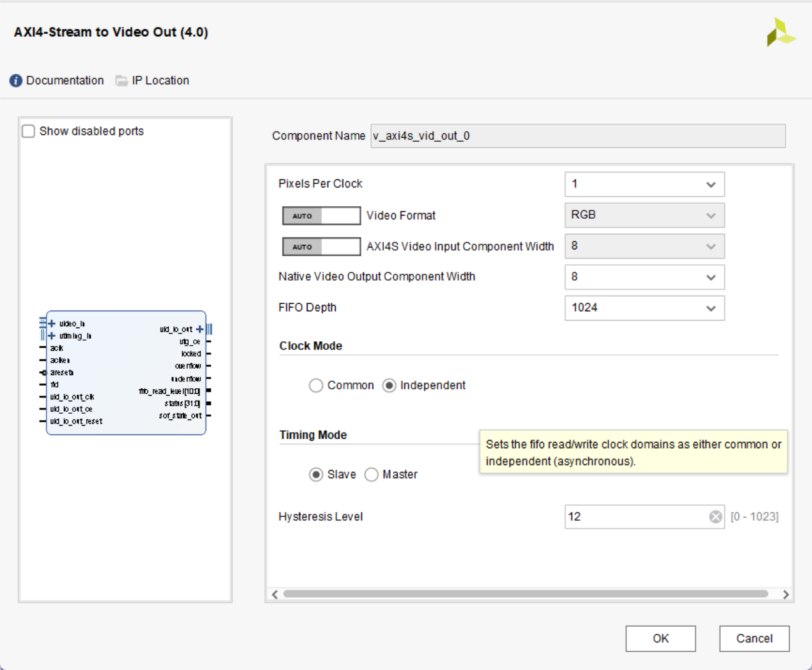Viewport: 812px width, 670px height.
Task: Click the scroll right arrow icon
Action: (x=786, y=594)
